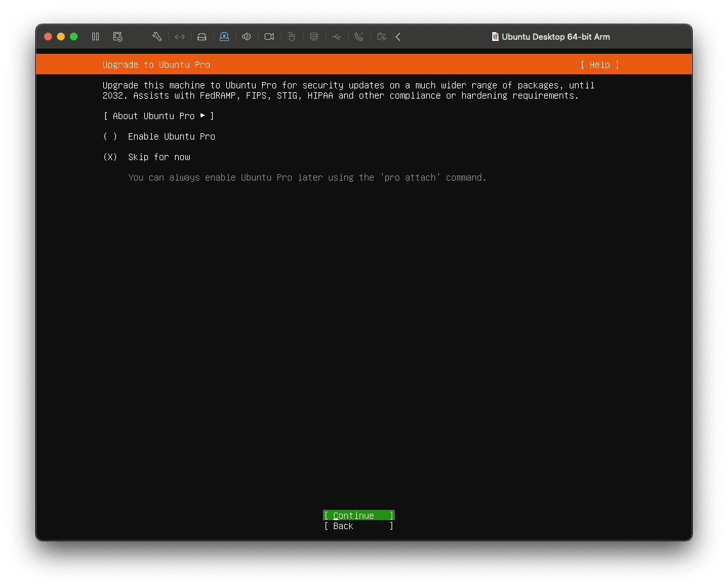Click the VM document icon in title
The image size is (728, 588).
(x=495, y=37)
